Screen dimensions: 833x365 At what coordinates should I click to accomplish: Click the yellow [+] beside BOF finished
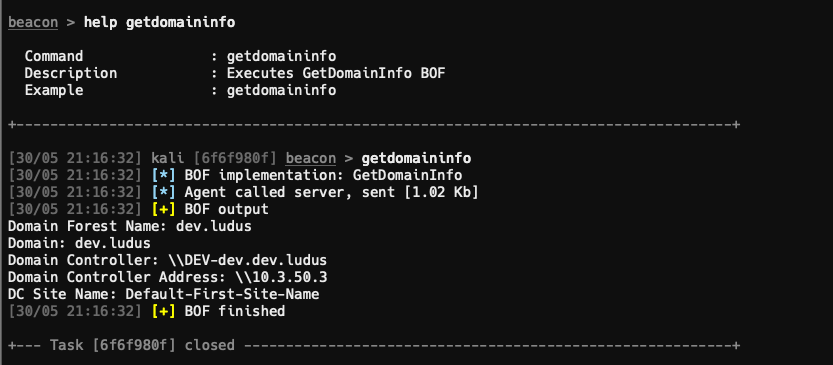163,311
